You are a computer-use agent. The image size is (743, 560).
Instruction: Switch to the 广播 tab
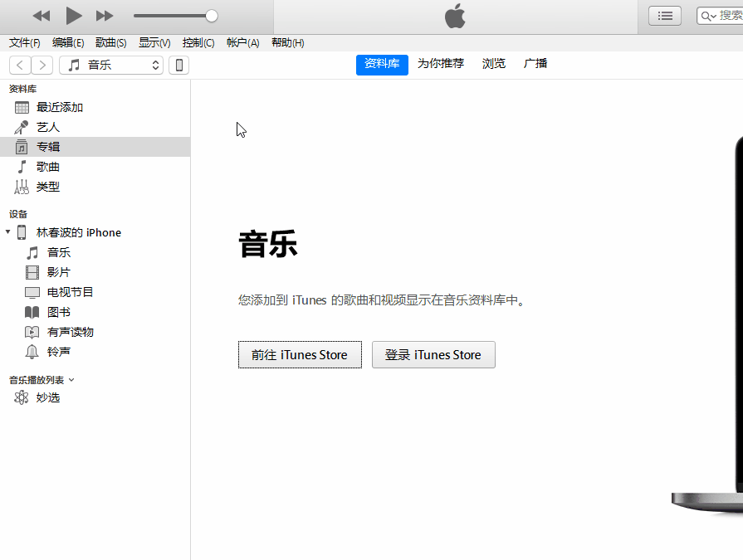point(535,64)
